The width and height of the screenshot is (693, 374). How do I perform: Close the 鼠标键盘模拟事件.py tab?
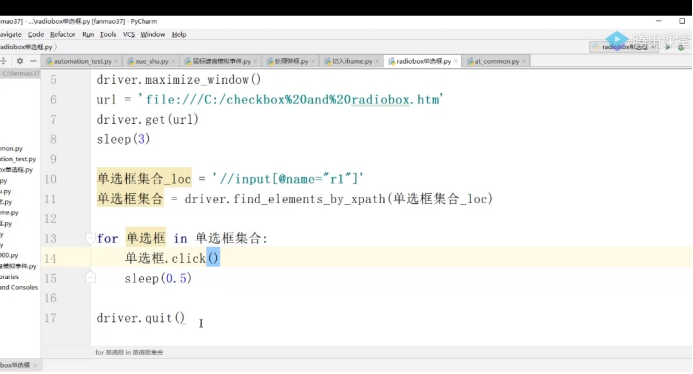(x=255, y=61)
